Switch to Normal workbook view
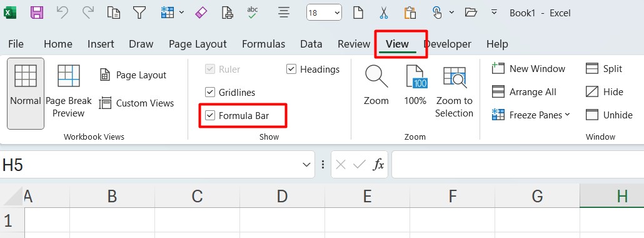This screenshot has height=238, width=644. click(26, 93)
